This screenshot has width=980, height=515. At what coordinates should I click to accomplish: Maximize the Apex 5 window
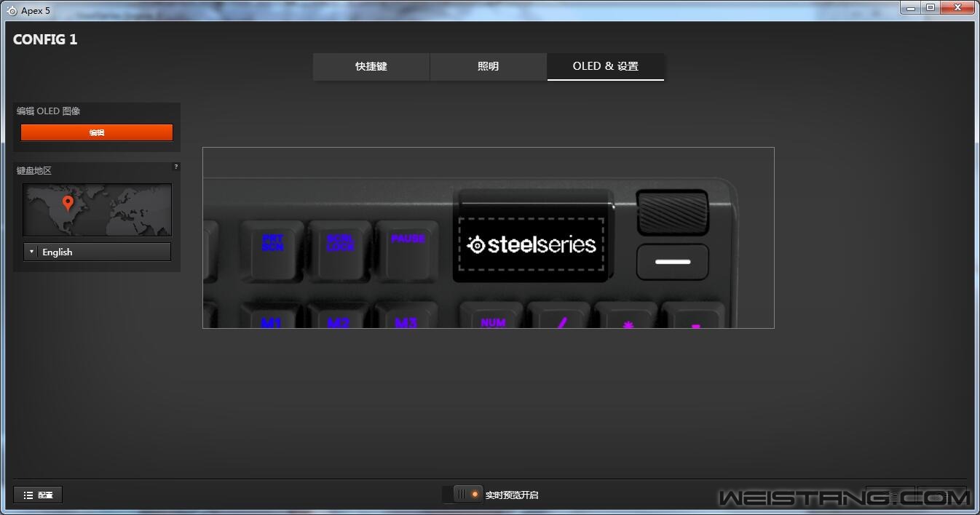[930, 7]
